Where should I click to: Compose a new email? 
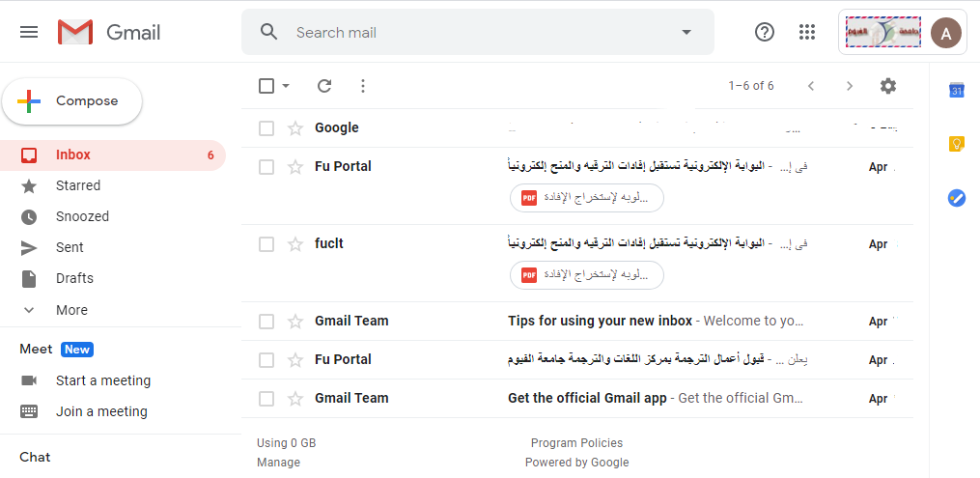pos(71,101)
